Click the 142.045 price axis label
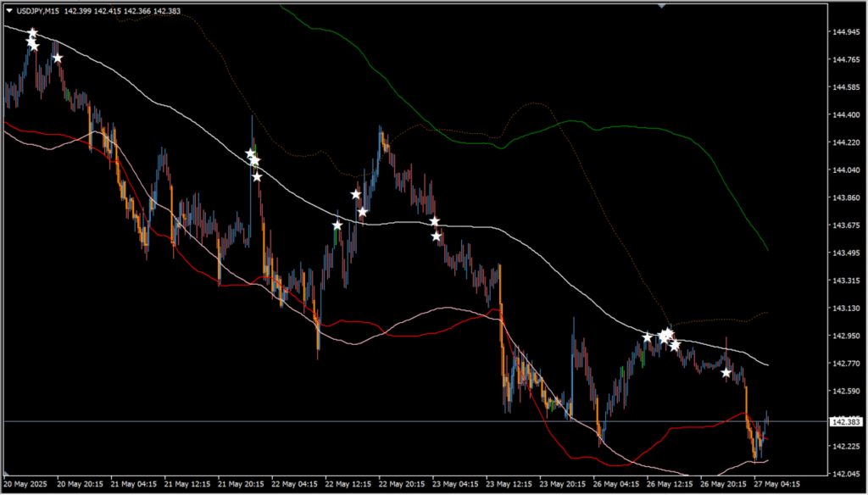 [x=846, y=474]
